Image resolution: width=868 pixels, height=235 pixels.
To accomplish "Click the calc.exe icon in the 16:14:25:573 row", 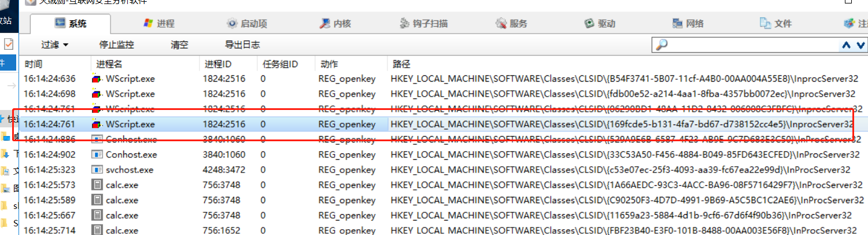I will coord(97,185).
